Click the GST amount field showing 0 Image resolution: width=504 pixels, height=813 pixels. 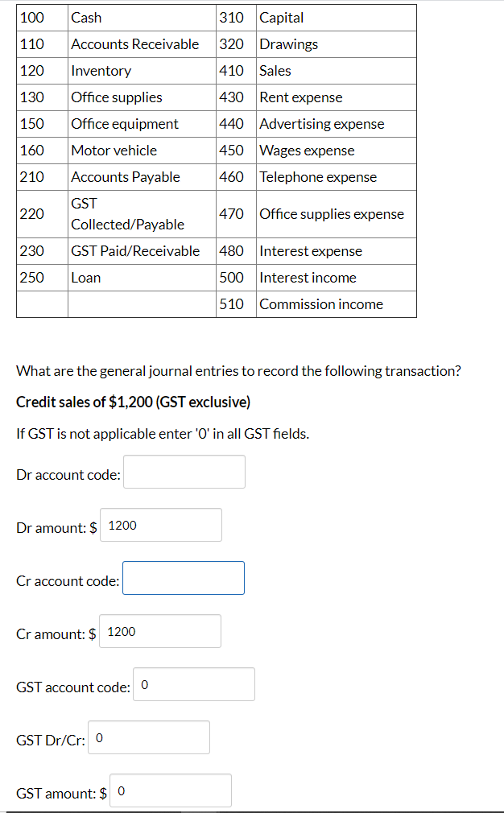tap(170, 790)
